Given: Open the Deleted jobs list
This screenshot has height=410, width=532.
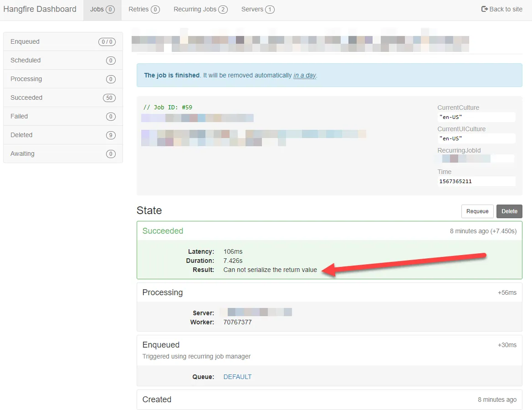Looking at the screenshot, I should pyautogui.click(x=63, y=135).
